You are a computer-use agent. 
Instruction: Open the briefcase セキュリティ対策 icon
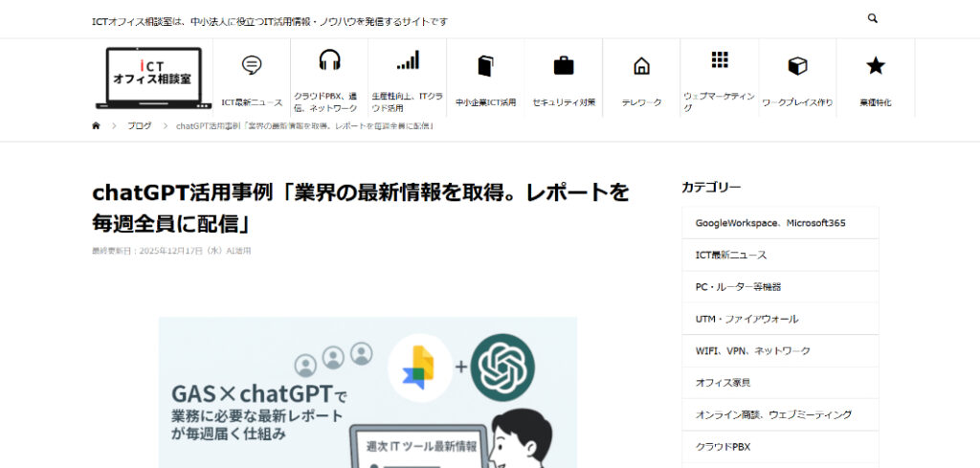point(564,66)
